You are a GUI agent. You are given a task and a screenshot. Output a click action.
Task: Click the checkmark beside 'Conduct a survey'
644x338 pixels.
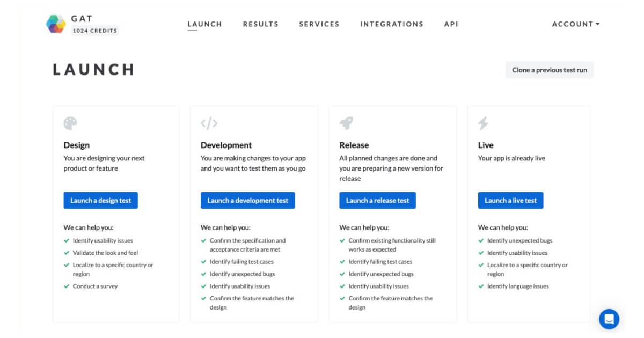[65, 286]
